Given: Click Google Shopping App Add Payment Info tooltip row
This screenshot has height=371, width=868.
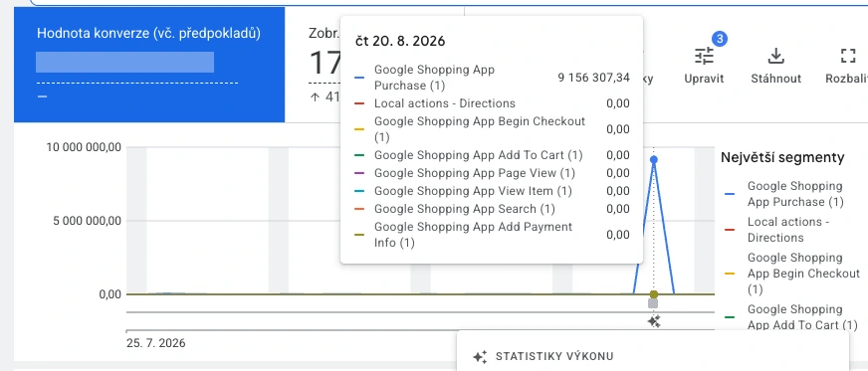Looking at the screenshot, I should [x=492, y=235].
